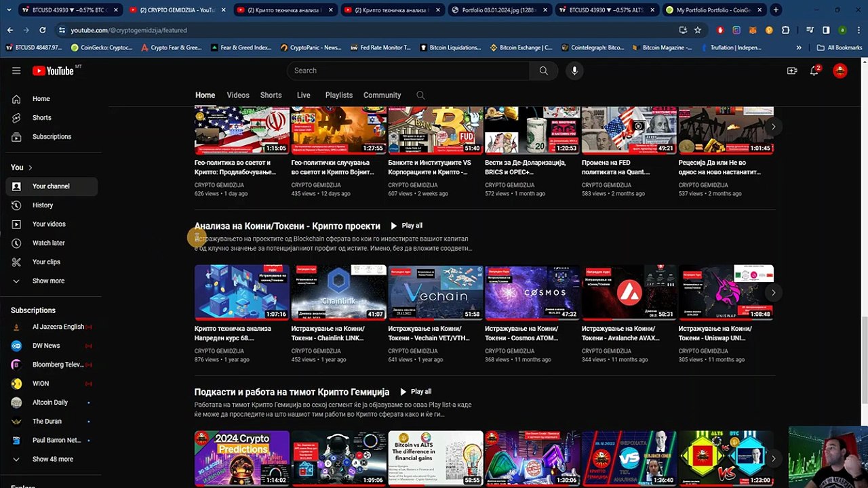The width and height of the screenshot is (868, 488).
Task: Open the Vechain VET video thumbnail
Action: click(x=435, y=292)
